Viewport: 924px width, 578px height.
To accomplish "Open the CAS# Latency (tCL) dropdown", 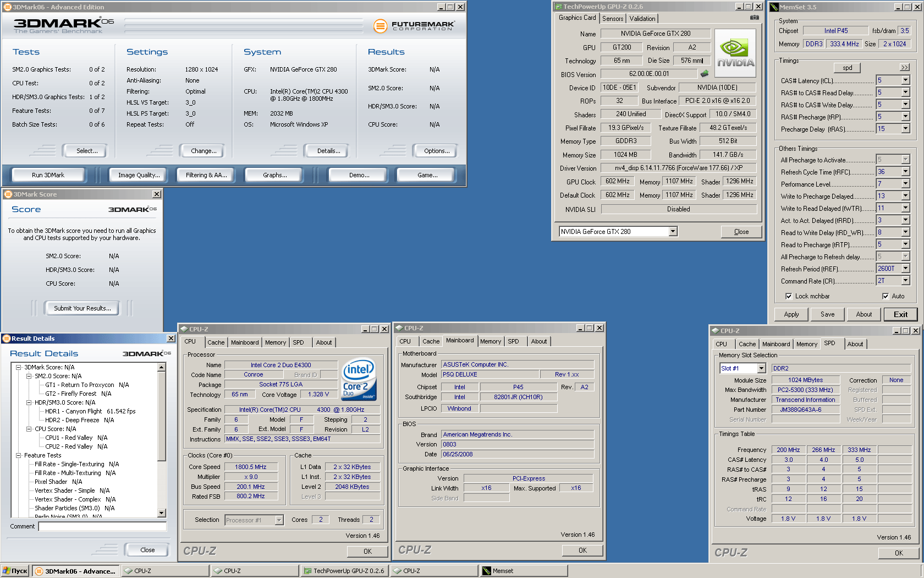I will tap(905, 80).
